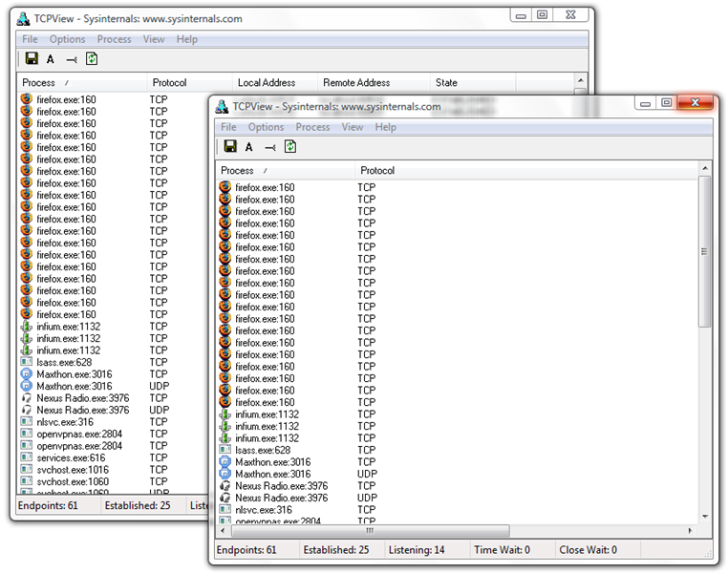Click front window horizontal scrollbar left arrow
728x573 pixels.
coord(224,530)
